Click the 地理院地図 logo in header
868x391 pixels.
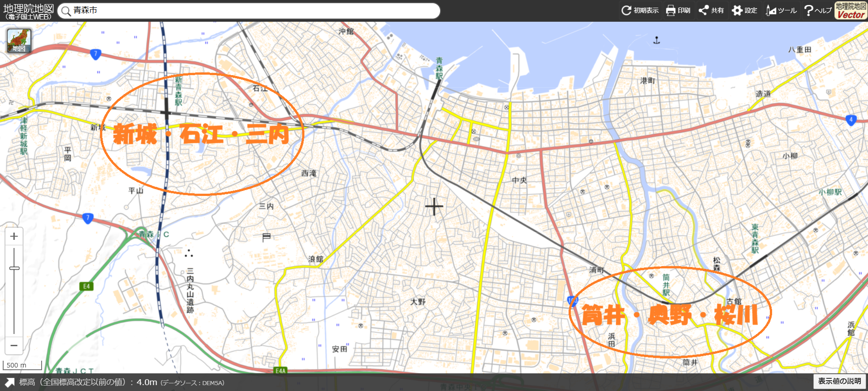pyautogui.click(x=28, y=11)
